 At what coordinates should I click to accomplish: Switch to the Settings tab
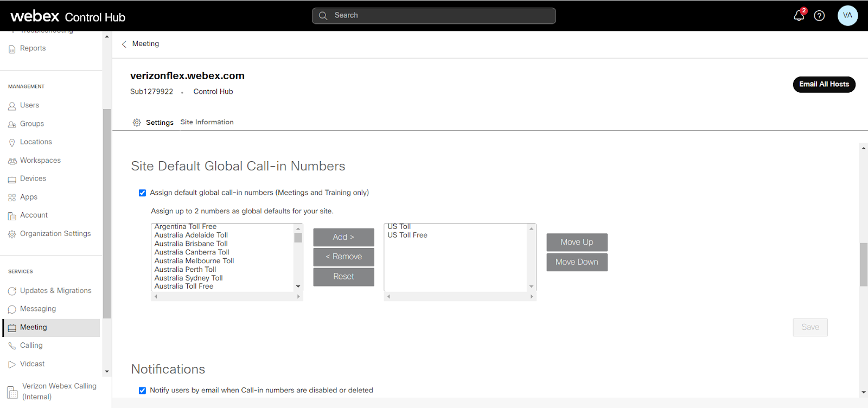click(x=159, y=123)
